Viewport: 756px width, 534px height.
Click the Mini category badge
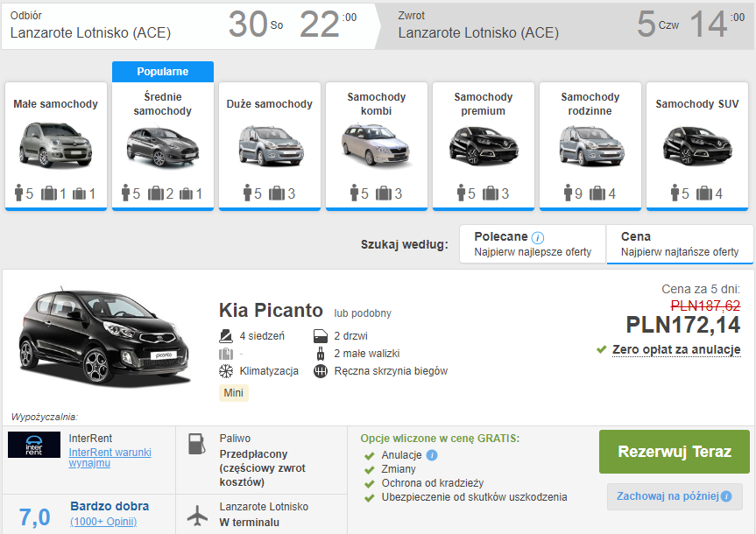coord(233,393)
